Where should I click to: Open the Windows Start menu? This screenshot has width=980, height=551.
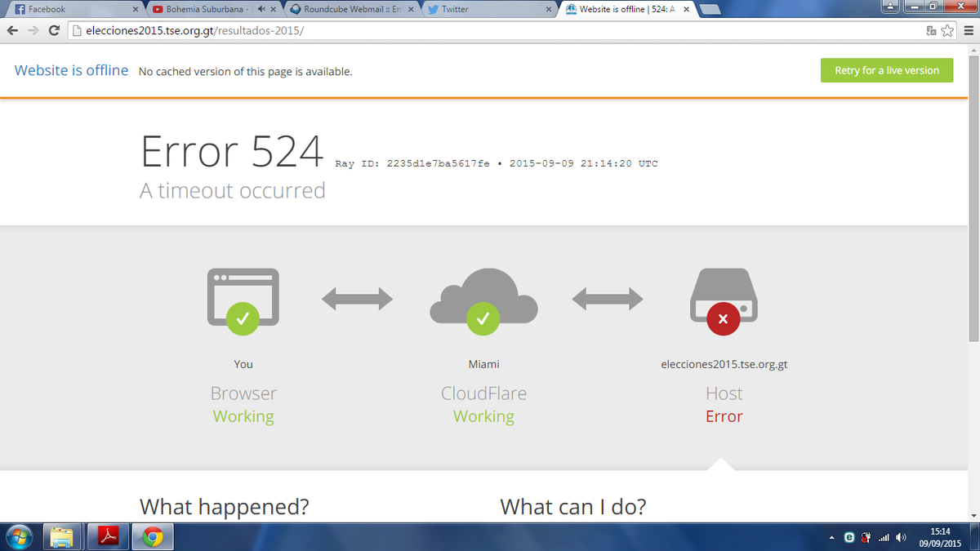[20, 536]
